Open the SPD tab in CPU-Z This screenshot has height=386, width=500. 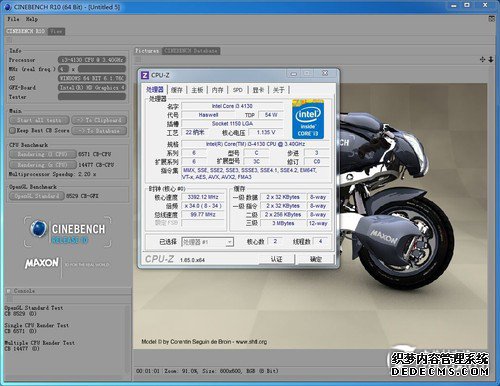[x=238, y=90]
